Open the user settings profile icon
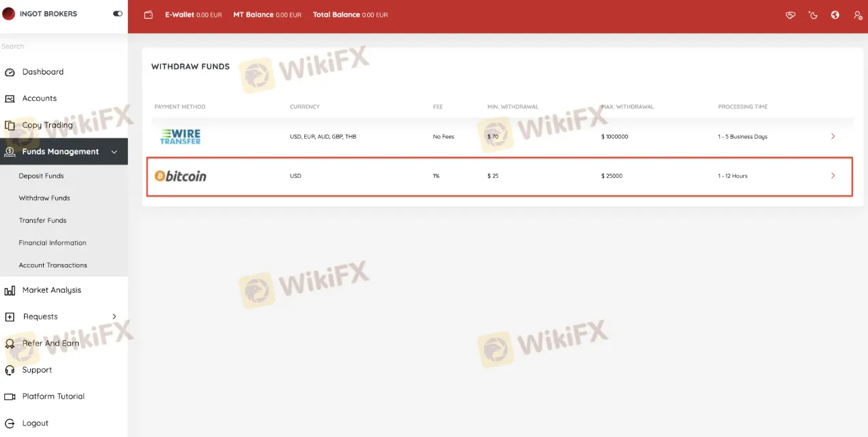This screenshot has height=437, width=868. coord(858,15)
